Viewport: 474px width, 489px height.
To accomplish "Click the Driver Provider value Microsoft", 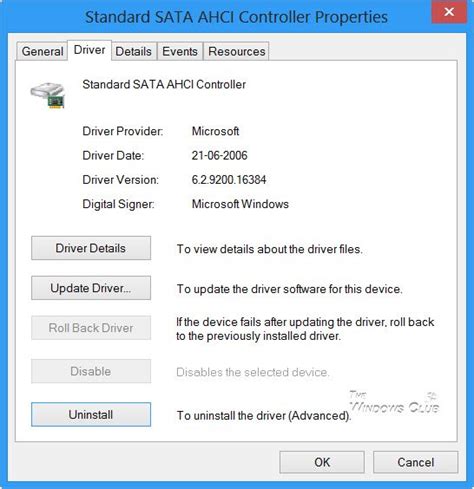I will tap(215, 131).
